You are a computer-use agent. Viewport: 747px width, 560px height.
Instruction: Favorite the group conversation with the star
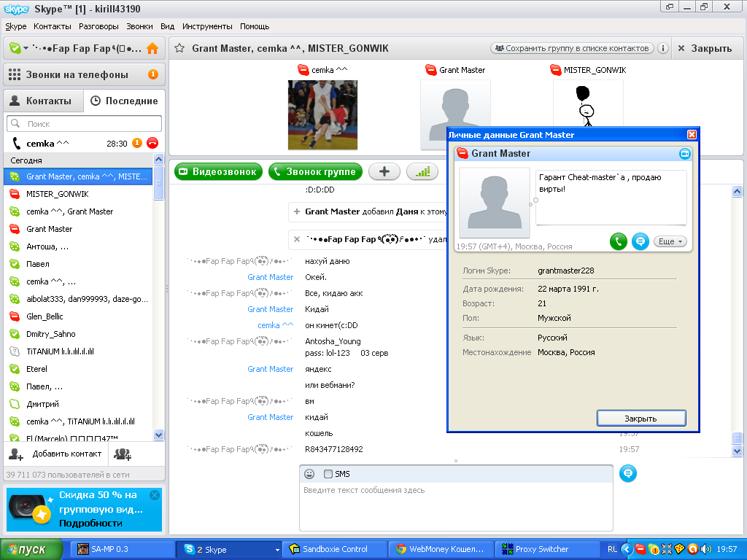click(179, 48)
